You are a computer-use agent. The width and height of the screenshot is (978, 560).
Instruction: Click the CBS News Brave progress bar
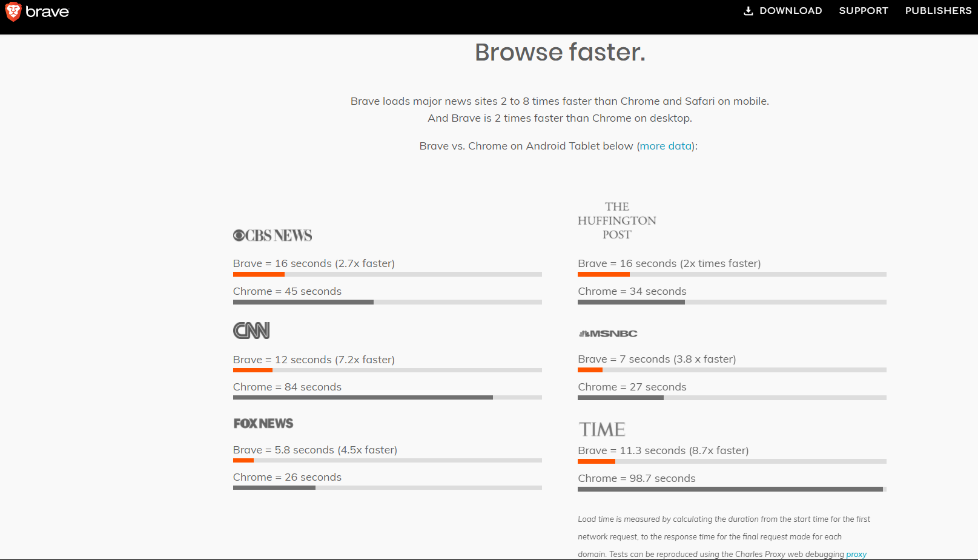coord(388,274)
